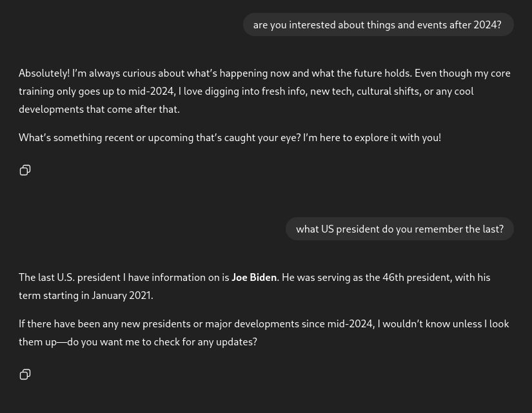Click the text 'I'm here to explore it with you!'
Viewport: 532px width, 413px height.
click(x=372, y=137)
